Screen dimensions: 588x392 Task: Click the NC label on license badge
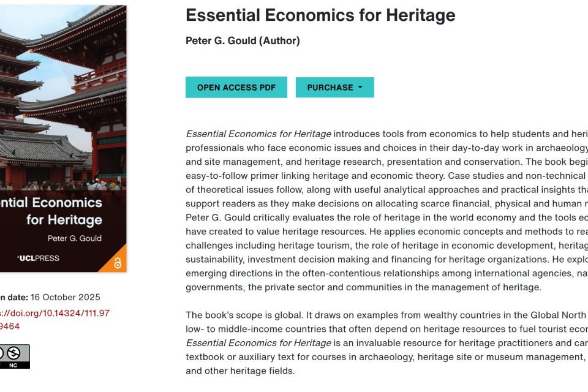pyautogui.click(x=13, y=366)
